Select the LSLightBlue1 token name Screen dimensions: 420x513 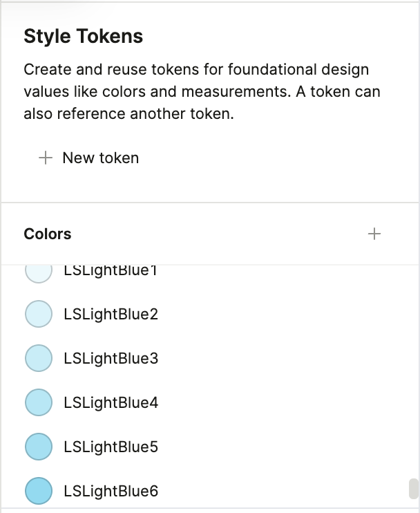coord(111,270)
